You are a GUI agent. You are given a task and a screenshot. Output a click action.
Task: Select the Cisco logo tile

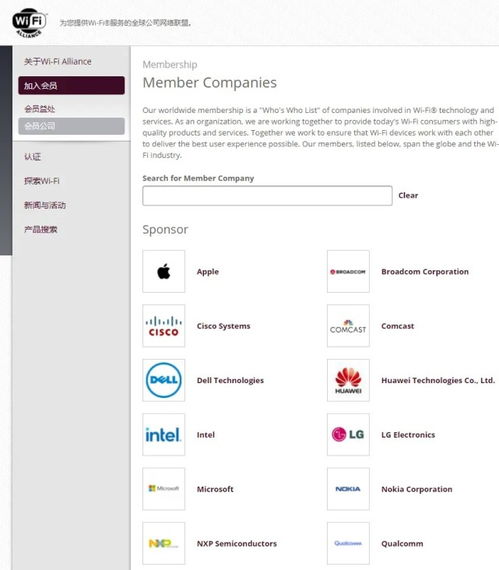pyautogui.click(x=164, y=326)
